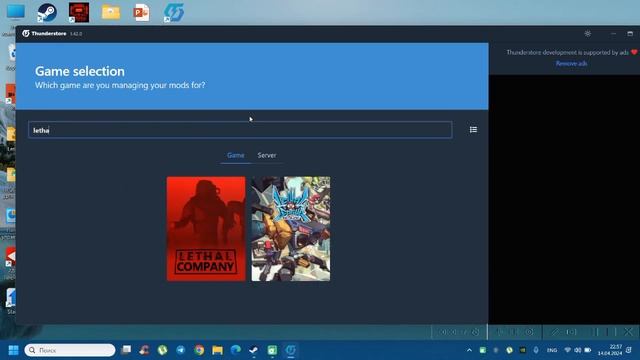This screenshot has width=640, height=360.
Task: Open the volume tray icon
Action: (x=578, y=350)
